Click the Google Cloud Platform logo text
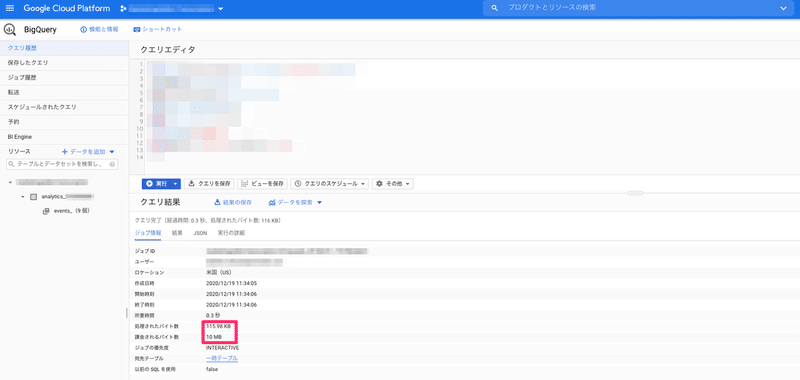 click(x=67, y=8)
